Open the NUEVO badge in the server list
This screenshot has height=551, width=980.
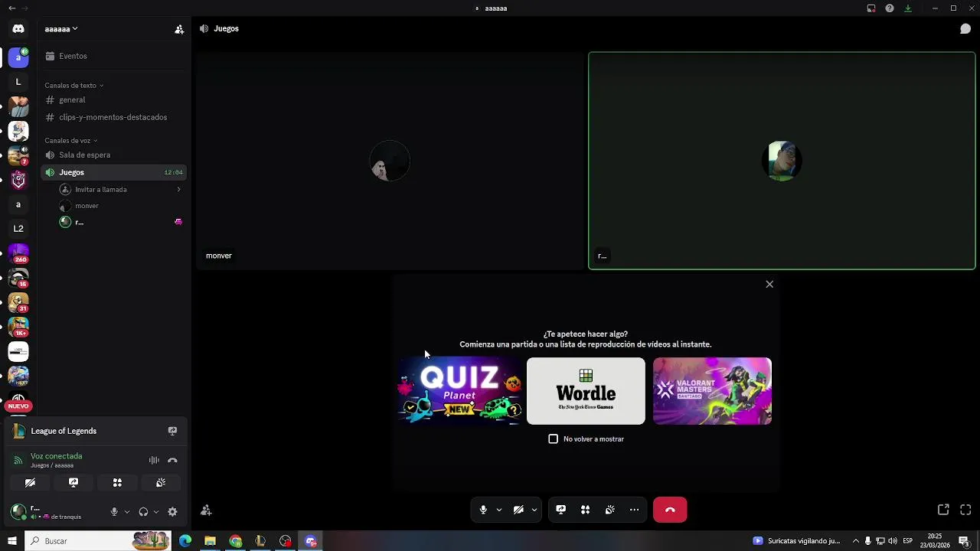18,406
